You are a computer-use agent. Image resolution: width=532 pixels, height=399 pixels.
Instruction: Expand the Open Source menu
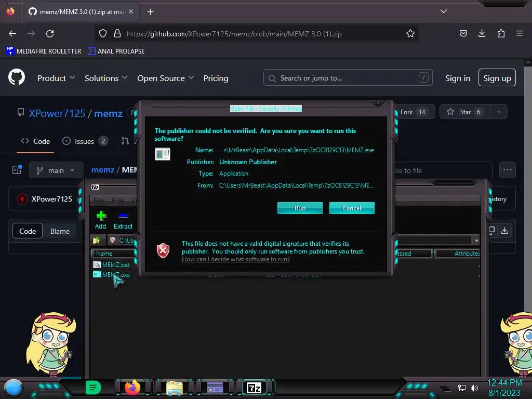click(x=166, y=78)
